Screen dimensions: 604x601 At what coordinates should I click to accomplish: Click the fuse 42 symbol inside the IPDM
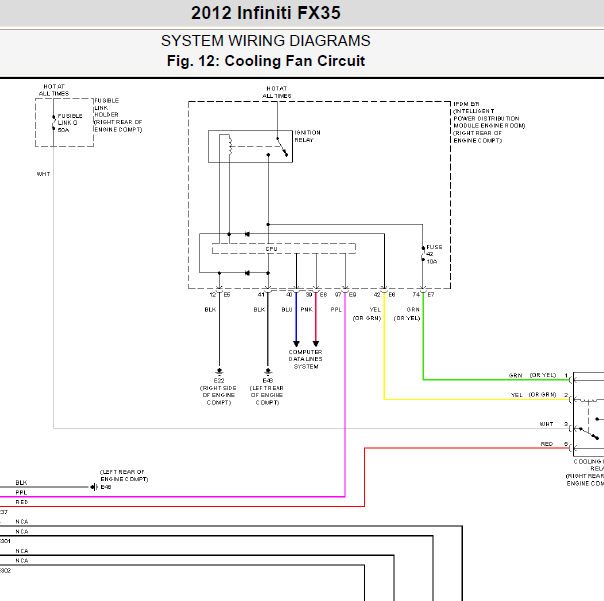click(423, 254)
